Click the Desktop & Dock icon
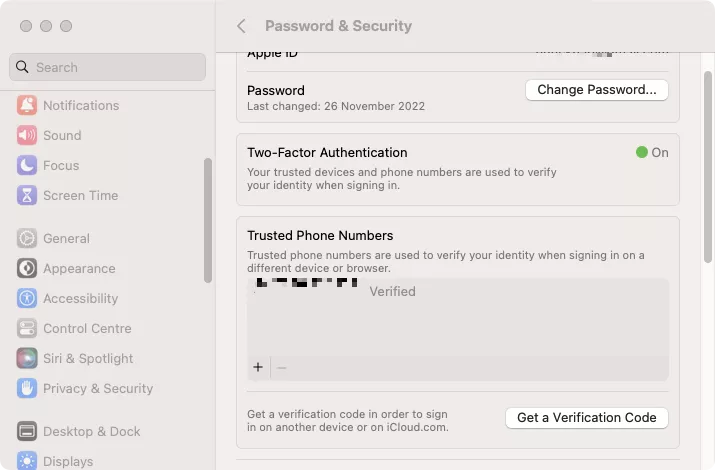The height and width of the screenshot is (470, 715). pos(27,431)
